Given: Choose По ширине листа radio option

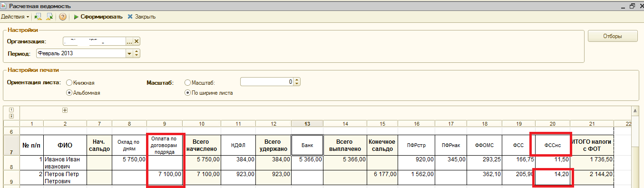Looking at the screenshot, I should tap(187, 93).
